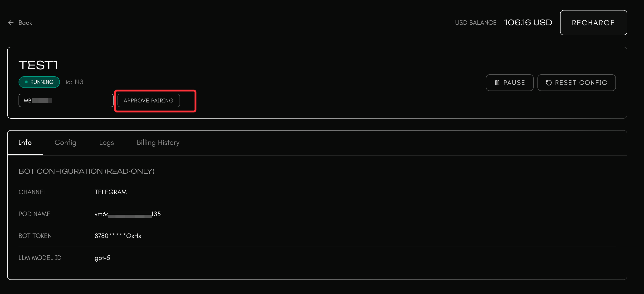Click the 106.16 USD balance amount
This screenshot has width=644, height=294.
[x=528, y=23]
